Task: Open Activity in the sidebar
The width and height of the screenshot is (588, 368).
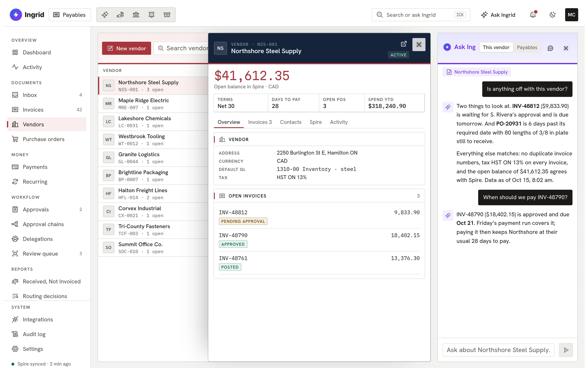Action: click(x=47, y=67)
